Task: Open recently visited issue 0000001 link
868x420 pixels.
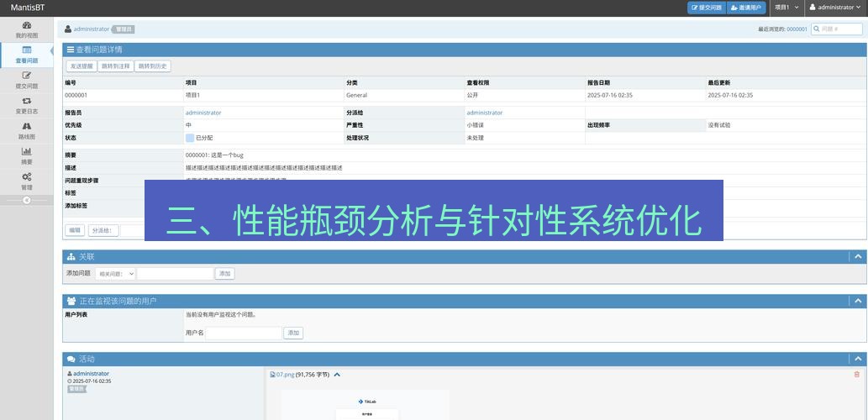Action: pos(797,29)
